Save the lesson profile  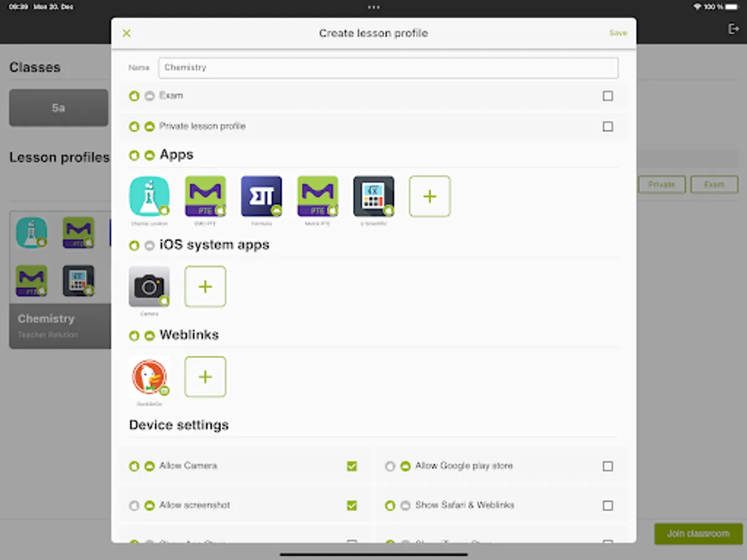point(618,33)
